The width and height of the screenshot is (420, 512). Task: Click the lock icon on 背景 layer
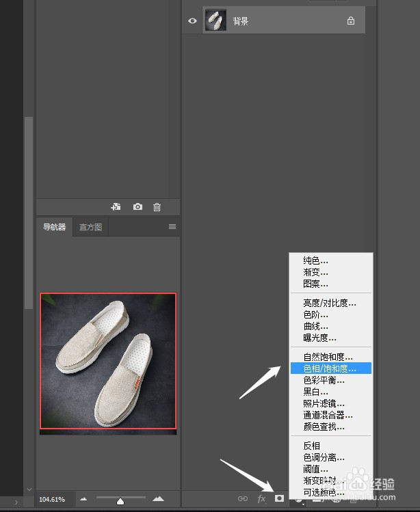[351, 21]
